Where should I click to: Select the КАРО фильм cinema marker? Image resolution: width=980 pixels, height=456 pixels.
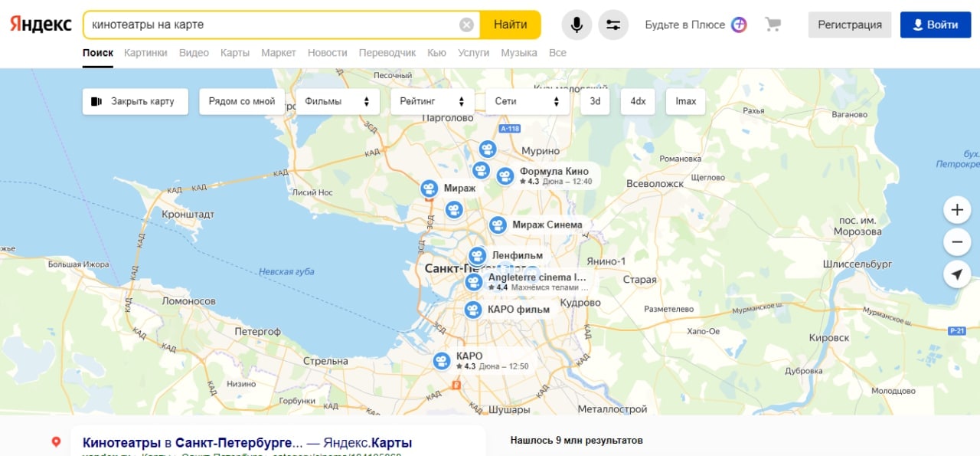473,310
